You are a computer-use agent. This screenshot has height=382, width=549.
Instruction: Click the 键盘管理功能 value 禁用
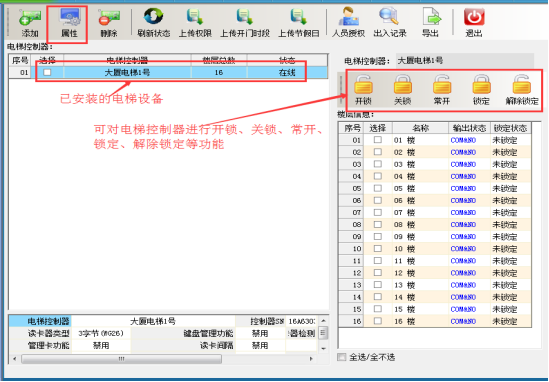pos(260,333)
